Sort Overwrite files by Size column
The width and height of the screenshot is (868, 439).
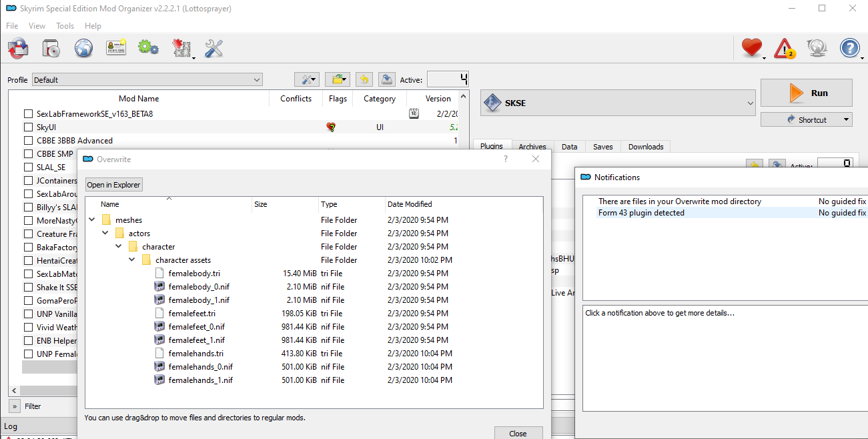pos(285,204)
